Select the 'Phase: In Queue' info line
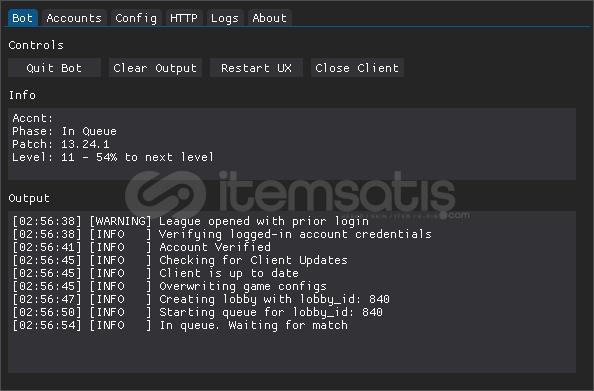 [x=64, y=131]
